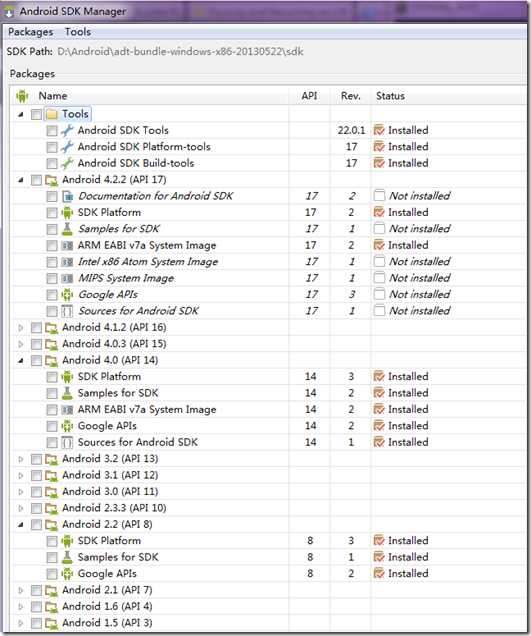Image resolution: width=531 pixels, height=636 pixels.
Task: Click API 8 Samples for SDK flask icon
Action: [67, 557]
